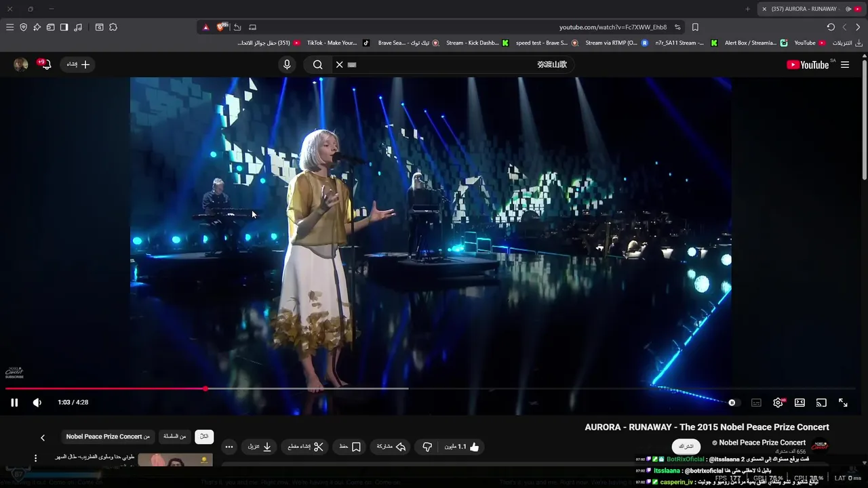
Task: Switch to theater mode view
Action: (800, 403)
